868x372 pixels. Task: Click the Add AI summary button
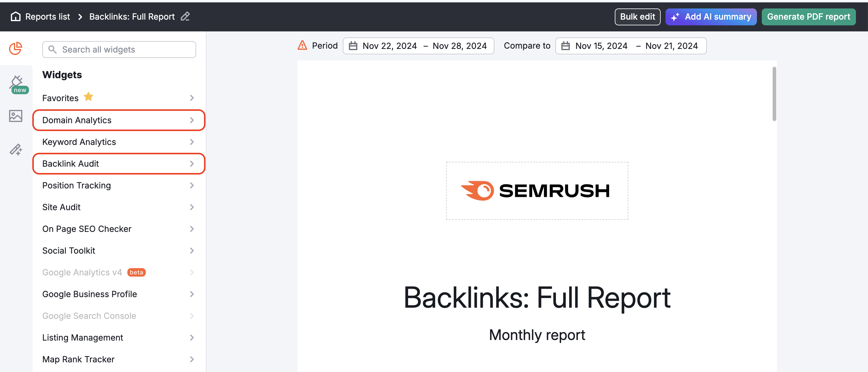[x=711, y=17]
